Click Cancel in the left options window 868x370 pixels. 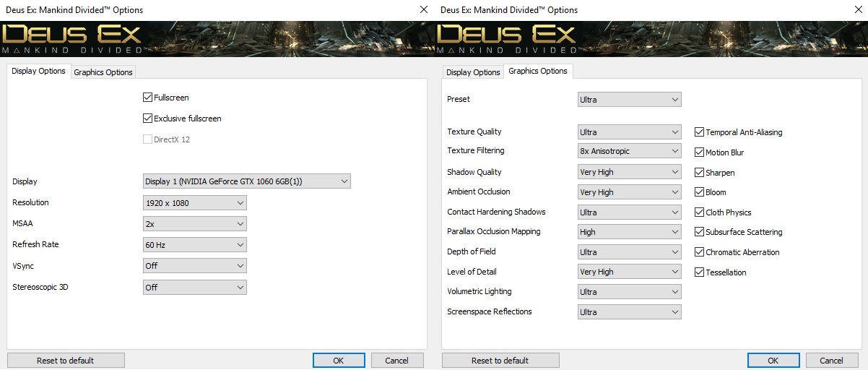coord(397,360)
